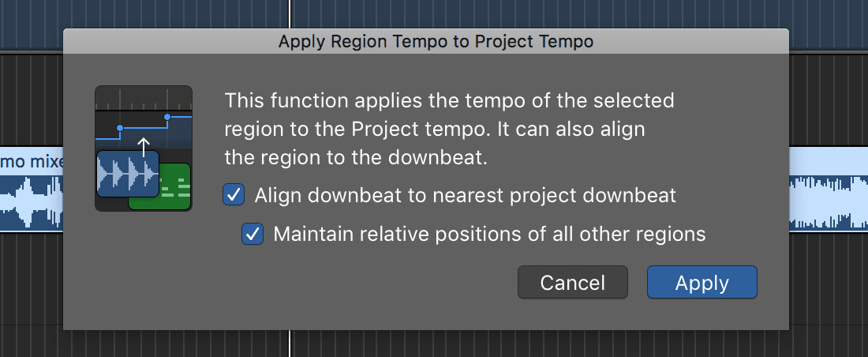The height and width of the screenshot is (357, 868).
Task: Cancel the Apply Region Tempo dialog
Action: [x=572, y=282]
